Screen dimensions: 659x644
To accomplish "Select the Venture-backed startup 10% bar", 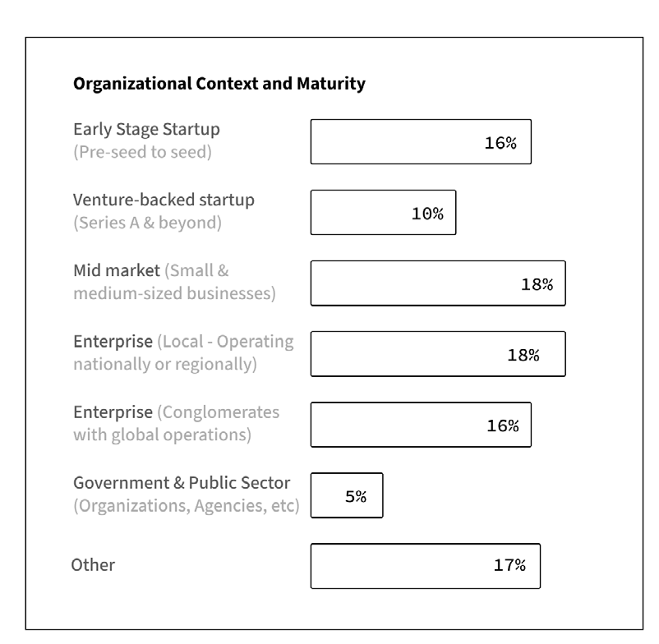I will 383,212.
